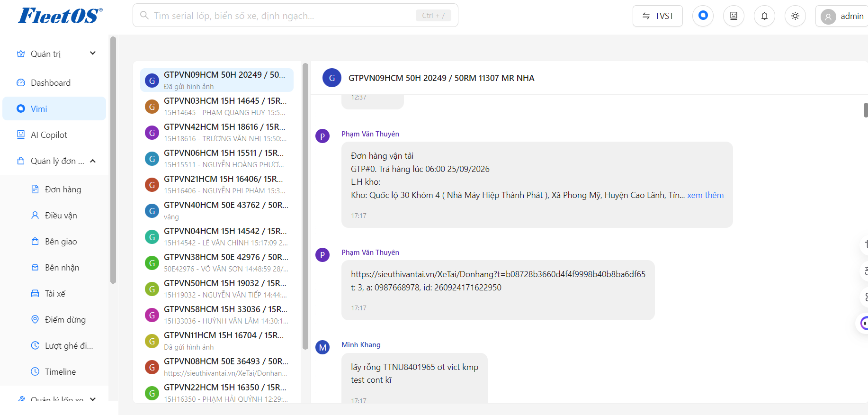Open conversation GTPVN08HCM 50E 36493

click(217, 367)
